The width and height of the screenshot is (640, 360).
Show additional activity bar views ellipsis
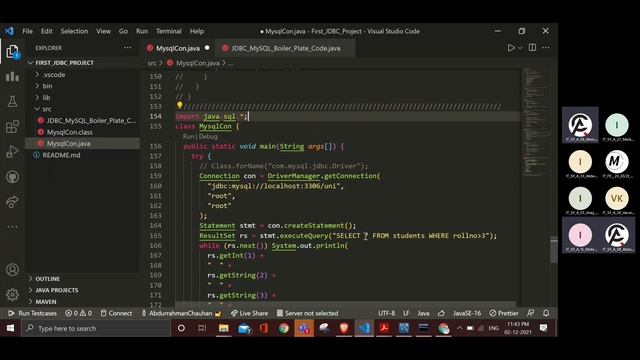(12, 227)
